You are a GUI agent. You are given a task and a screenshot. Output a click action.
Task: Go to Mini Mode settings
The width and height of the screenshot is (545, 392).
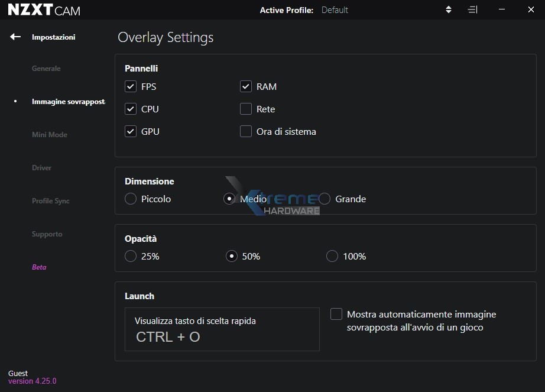[50, 135]
